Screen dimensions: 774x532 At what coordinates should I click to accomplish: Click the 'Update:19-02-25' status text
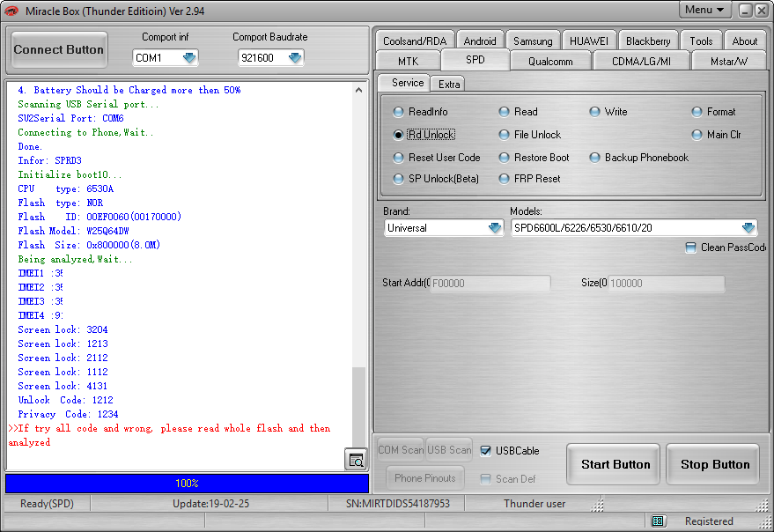pyautogui.click(x=210, y=503)
